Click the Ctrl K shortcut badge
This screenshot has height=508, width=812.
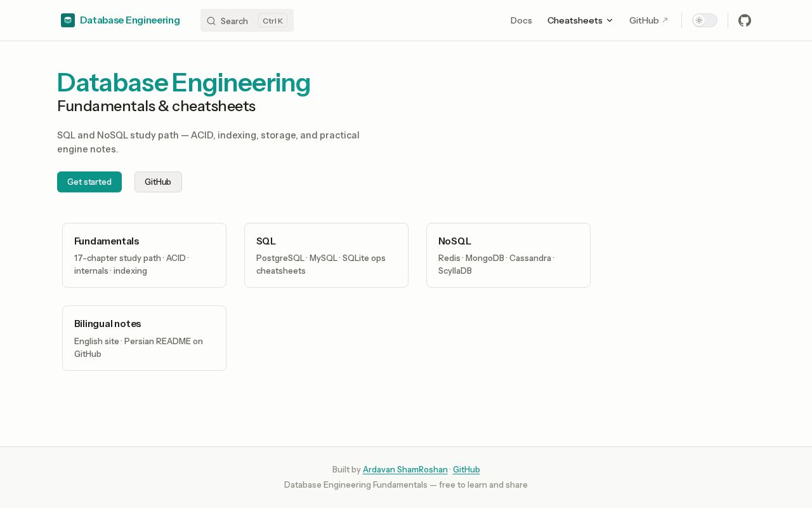pos(273,21)
